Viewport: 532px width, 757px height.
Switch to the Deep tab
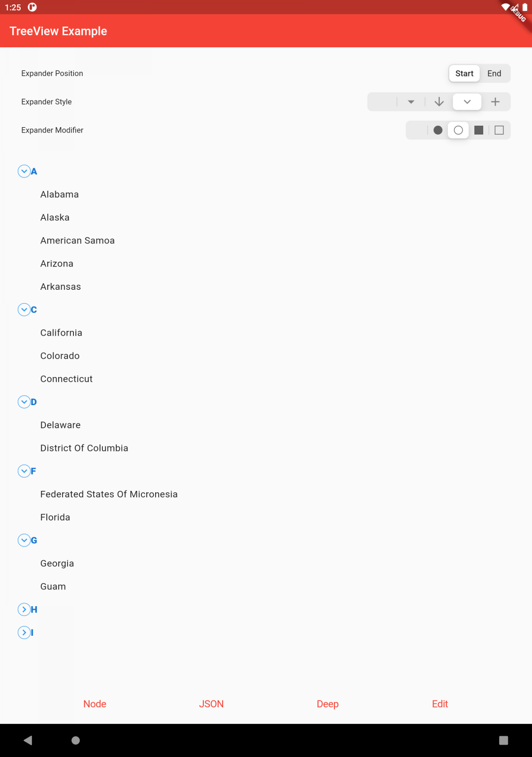point(328,704)
